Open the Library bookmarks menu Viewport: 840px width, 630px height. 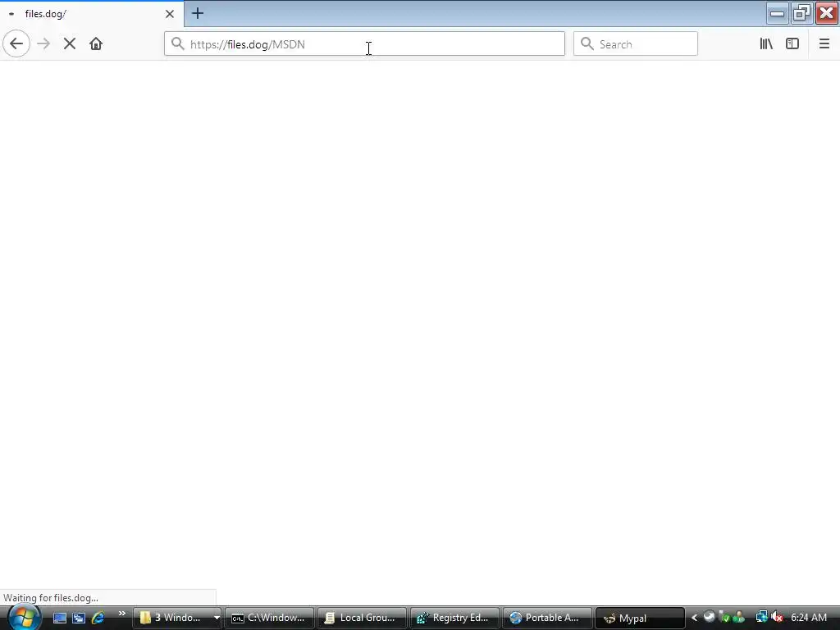click(x=766, y=44)
